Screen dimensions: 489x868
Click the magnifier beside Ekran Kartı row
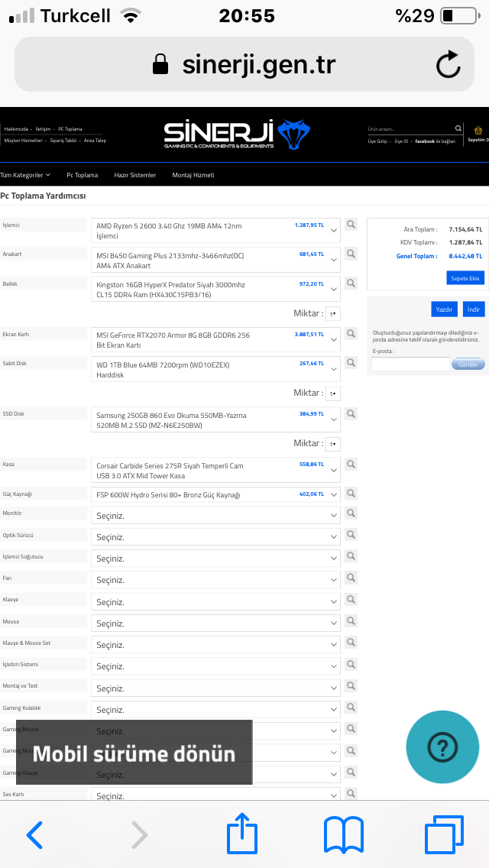351,333
